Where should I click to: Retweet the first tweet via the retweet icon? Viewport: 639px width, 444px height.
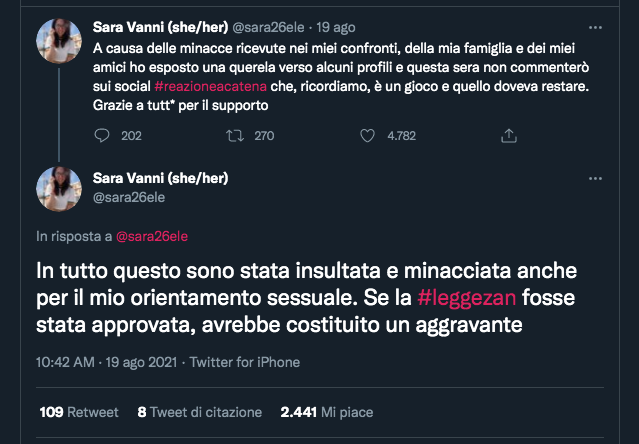pyautogui.click(x=236, y=136)
